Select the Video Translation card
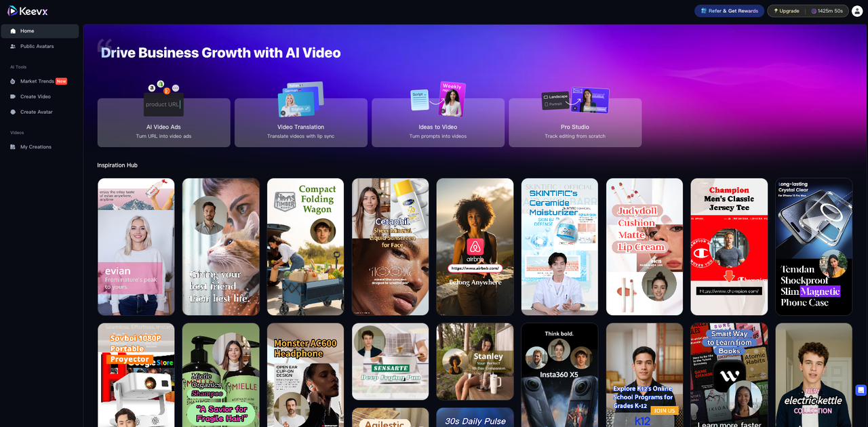 pyautogui.click(x=300, y=123)
